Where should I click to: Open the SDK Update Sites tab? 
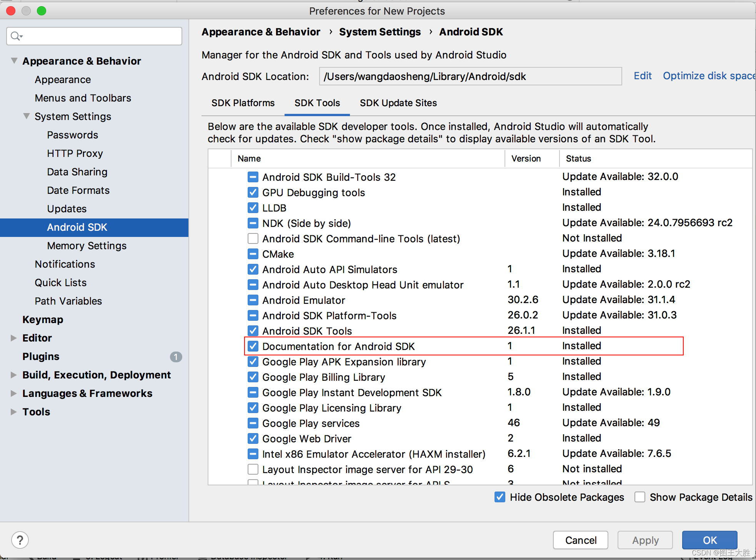pos(398,103)
